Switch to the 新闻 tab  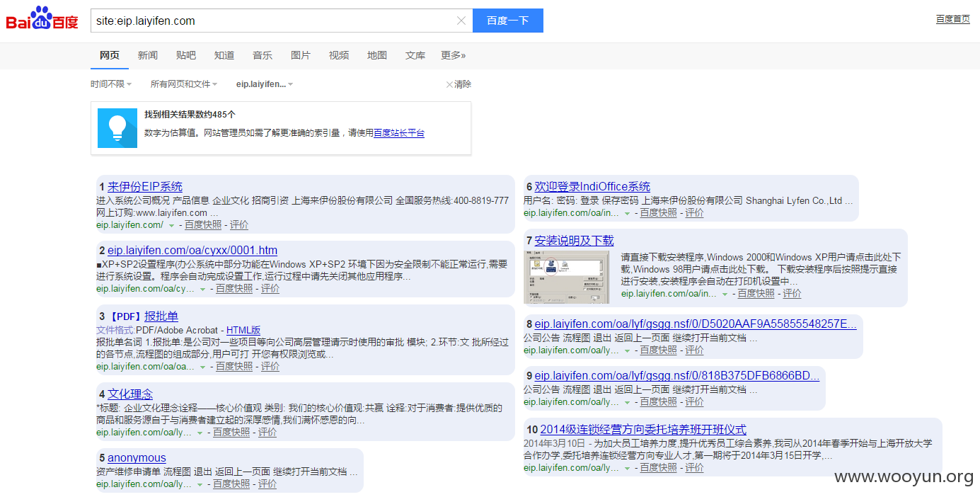(148, 55)
